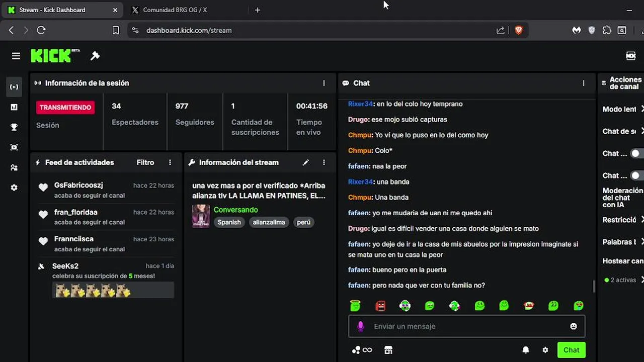Click Rixer34 username next to 'una banda'
The height and width of the screenshot is (362, 644).
point(360,182)
